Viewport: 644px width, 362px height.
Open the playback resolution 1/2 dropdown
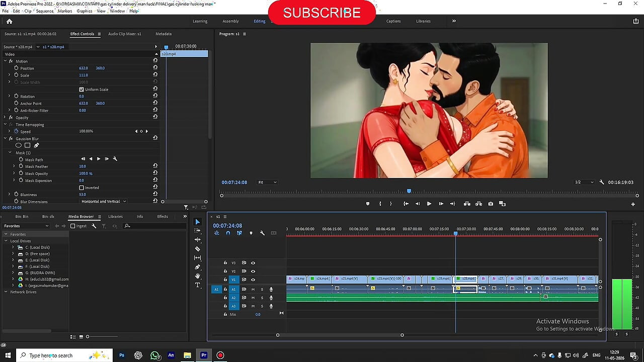point(584,182)
